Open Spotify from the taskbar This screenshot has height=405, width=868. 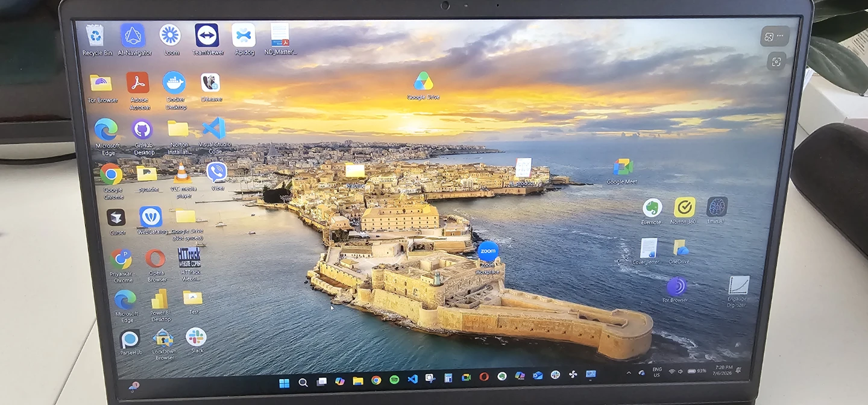tap(394, 380)
